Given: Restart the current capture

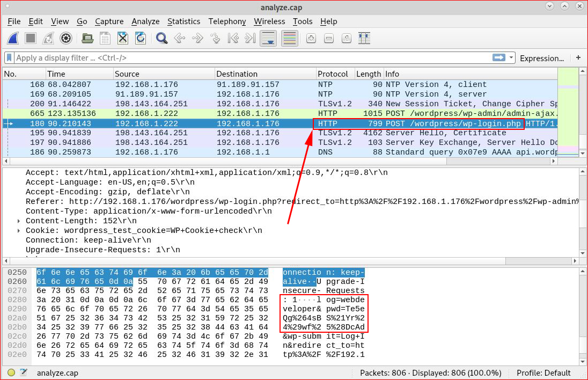Looking at the screenshot, I should 48,38.
